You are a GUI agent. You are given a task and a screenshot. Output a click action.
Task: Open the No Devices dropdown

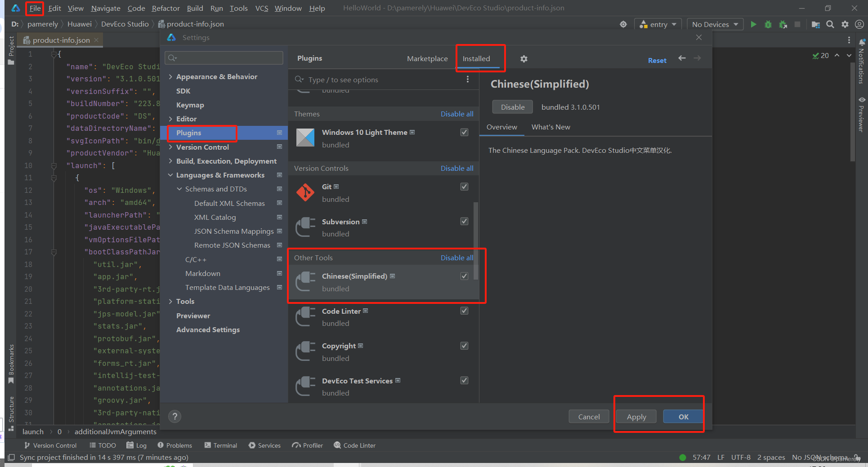coord(715,24)
